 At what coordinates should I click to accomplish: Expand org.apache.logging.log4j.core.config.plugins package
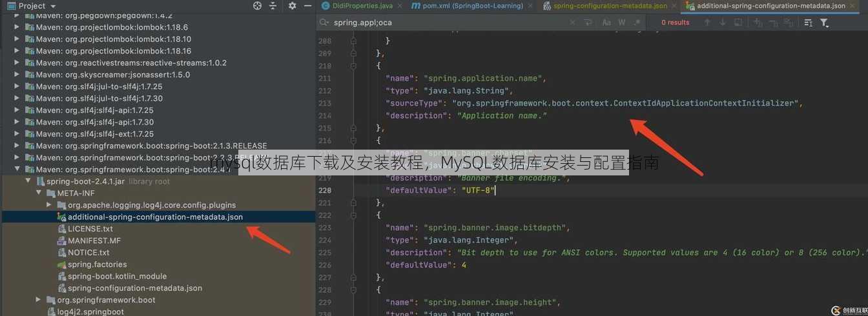tap(50, 205)
